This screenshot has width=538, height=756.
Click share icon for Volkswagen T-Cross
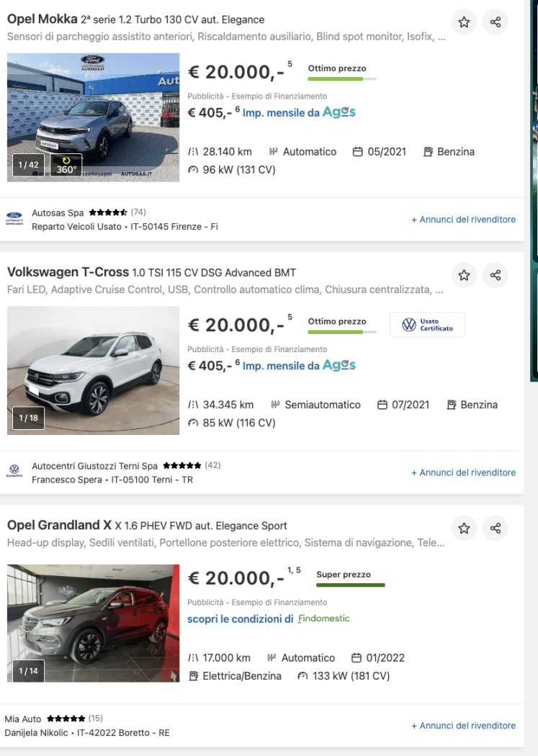496,275
